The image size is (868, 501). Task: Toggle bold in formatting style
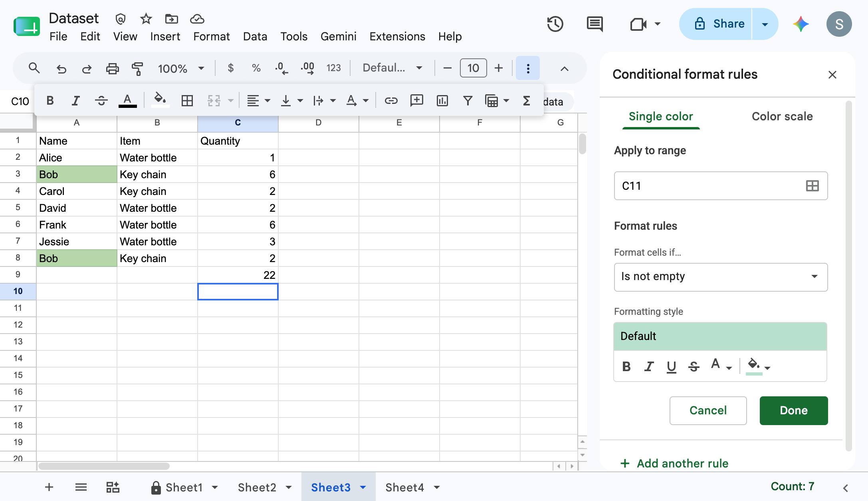[626, 366]
